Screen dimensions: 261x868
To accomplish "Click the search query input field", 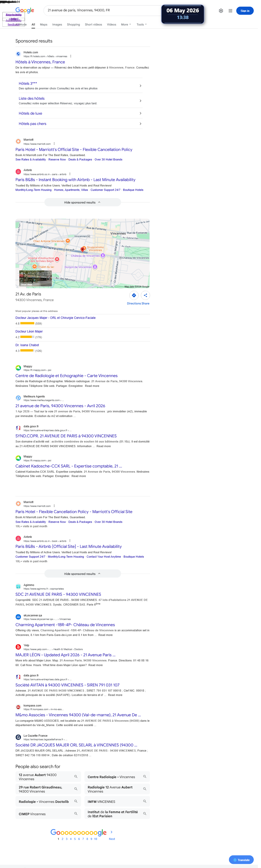I will pos(103,11).
